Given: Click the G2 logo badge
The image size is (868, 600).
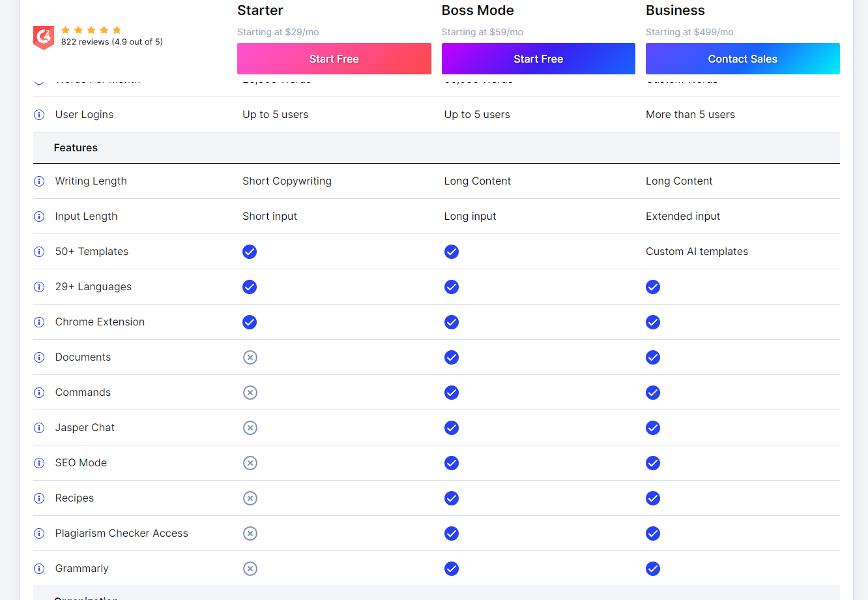Looking at the screenshot, I should point(44,38).
